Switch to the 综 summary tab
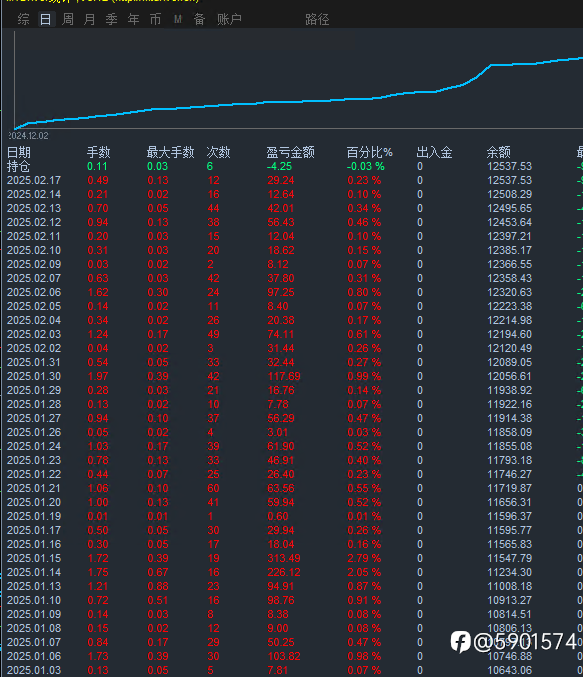This screenshot has height=678, width=583. click(24, 19)
